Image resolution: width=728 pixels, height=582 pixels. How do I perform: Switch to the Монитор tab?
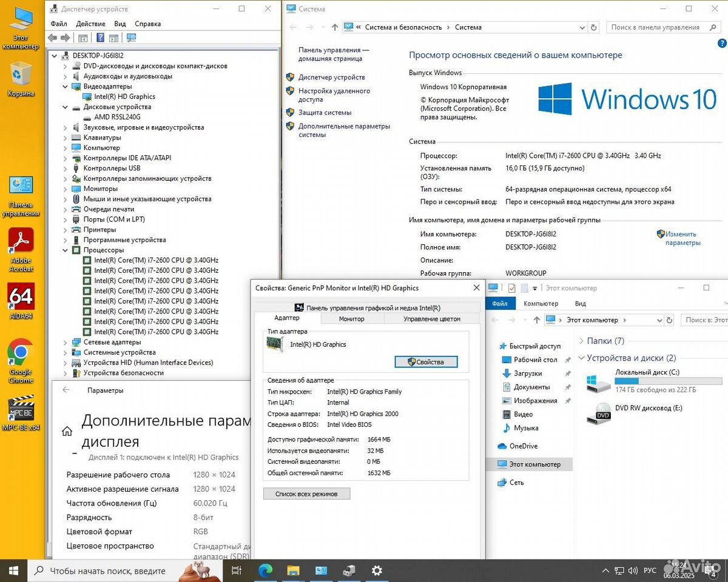[351, 319]
